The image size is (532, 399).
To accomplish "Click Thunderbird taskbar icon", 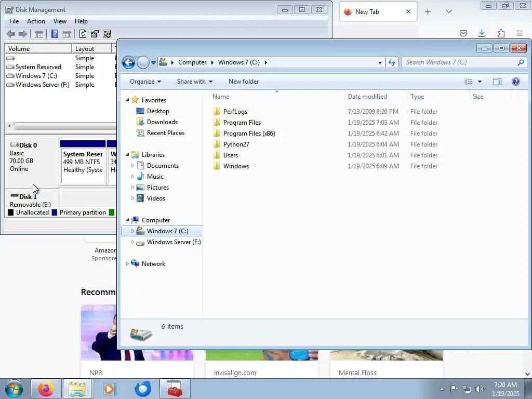I will point(143,389).
